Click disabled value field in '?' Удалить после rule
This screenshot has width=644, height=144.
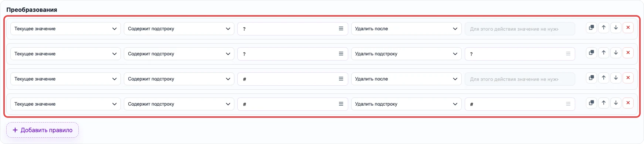(520, 29)
